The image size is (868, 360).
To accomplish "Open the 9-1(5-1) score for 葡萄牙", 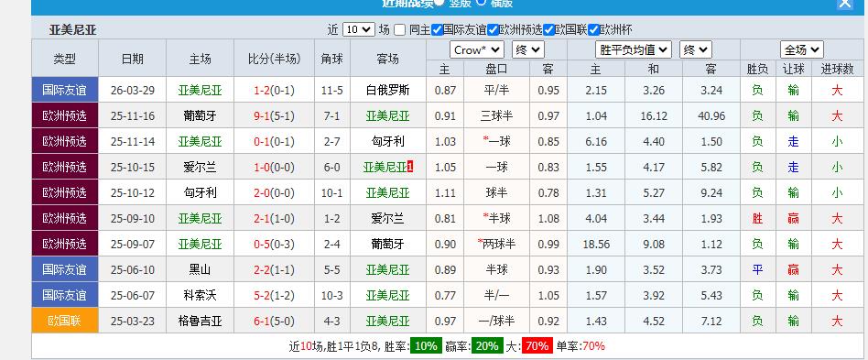I will (x=274, y=115).
